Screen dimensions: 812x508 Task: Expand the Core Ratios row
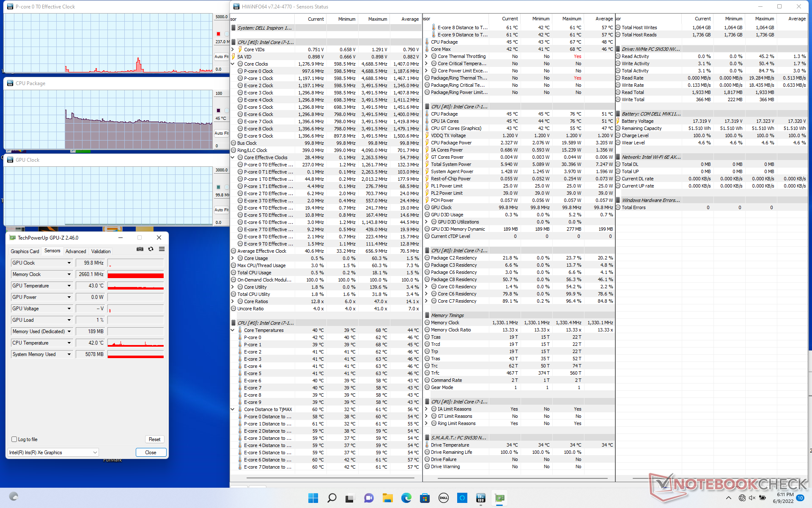(x=233, y=301)
